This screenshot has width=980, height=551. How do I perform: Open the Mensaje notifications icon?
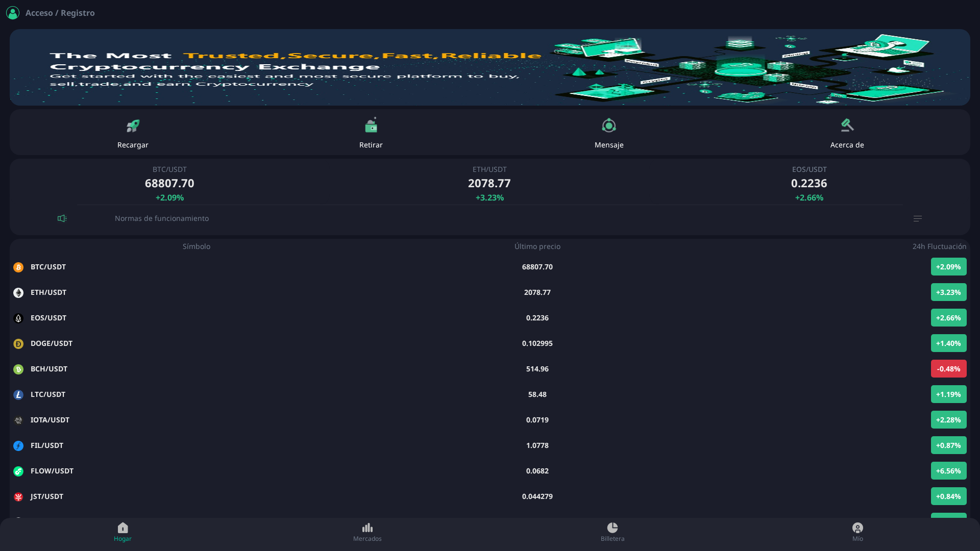coord(608,125)
